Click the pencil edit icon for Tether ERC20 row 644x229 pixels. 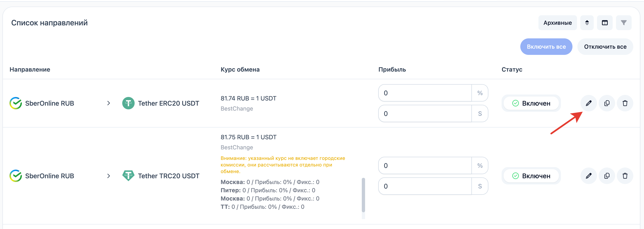[589, 103]
